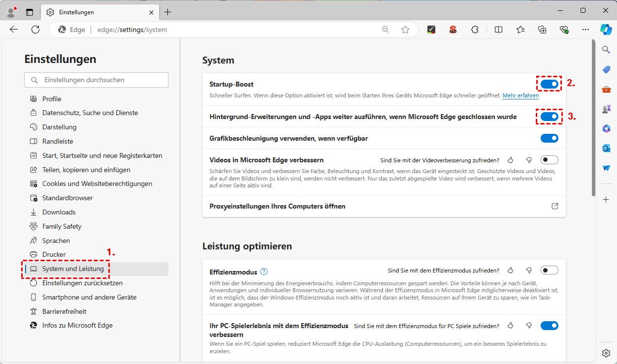
Task: Click the split screen icon
Action: pyautogui.click(x=498, y=30)
